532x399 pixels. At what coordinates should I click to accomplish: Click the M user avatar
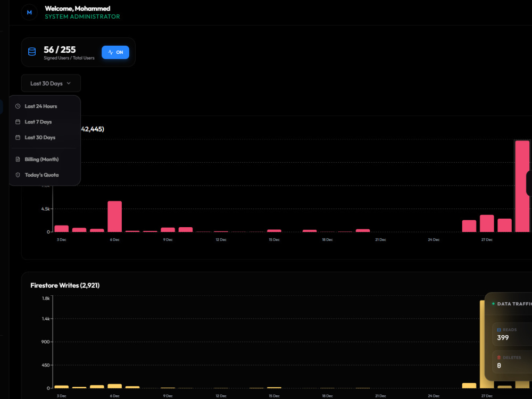[x=29, y=13]
